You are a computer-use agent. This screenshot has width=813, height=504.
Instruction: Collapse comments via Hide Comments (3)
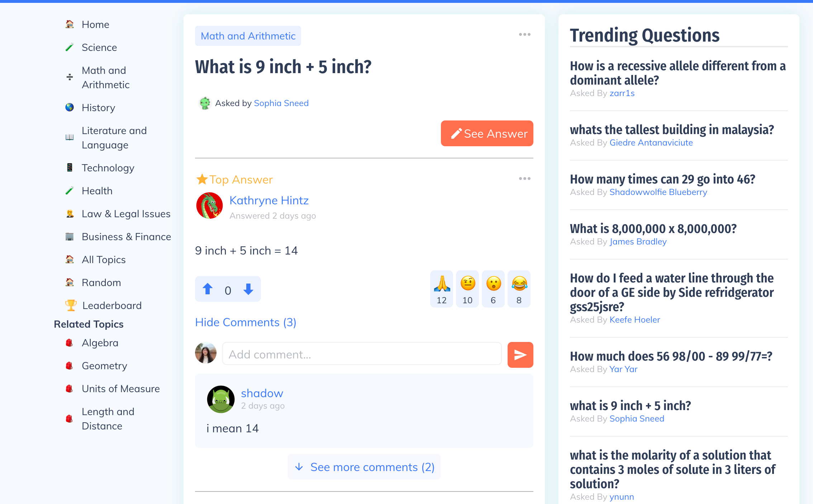pos(246,322)
